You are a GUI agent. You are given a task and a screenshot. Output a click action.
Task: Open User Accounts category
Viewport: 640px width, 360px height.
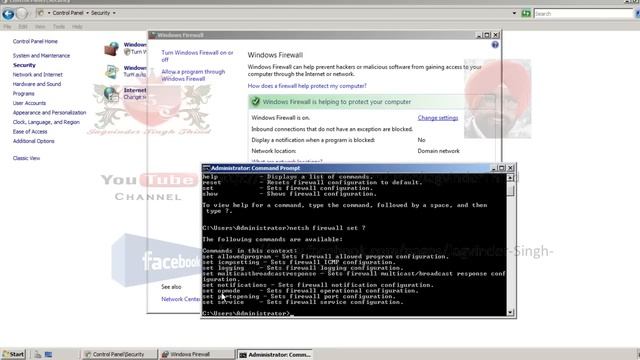tap(29, 103)
